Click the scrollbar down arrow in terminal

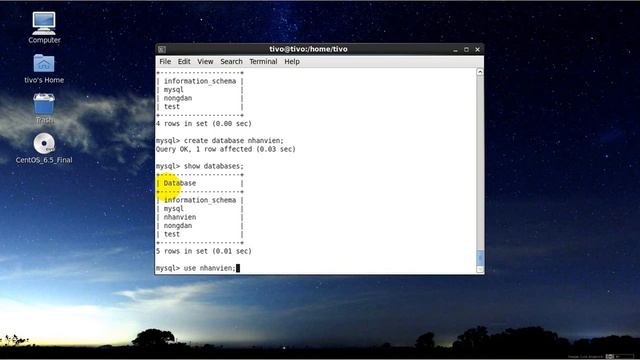tap(480, 269)
